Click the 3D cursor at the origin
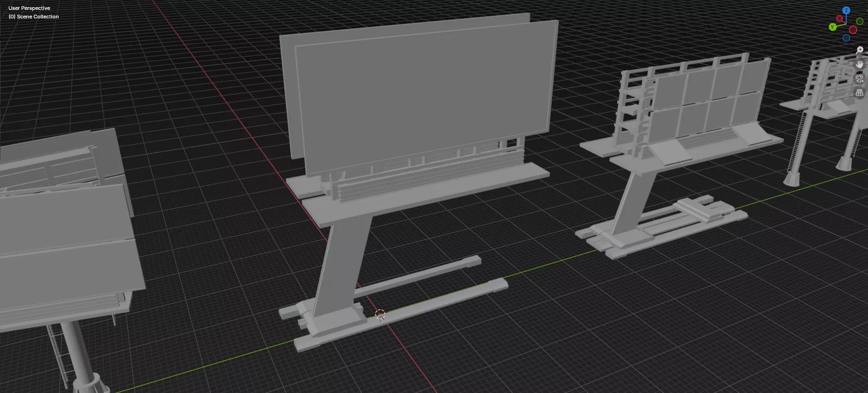This screenshot has height=393, width=868. (380, 314)
